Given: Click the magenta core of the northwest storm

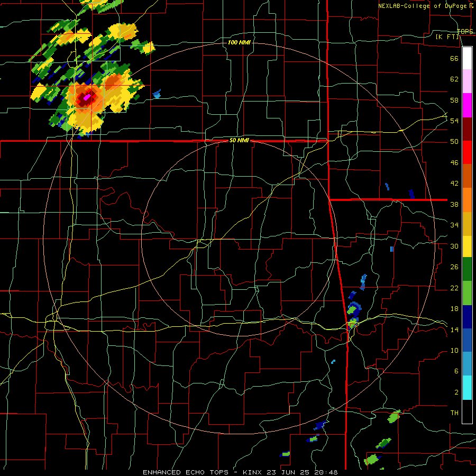Looking at the screenshot, I should pos(87,97).
